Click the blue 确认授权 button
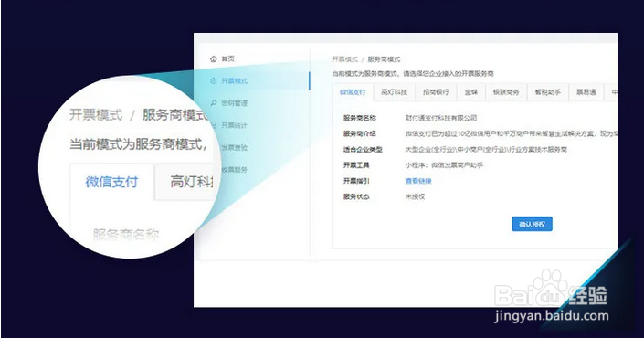The height and width of the screenshot is (338, 644). (x=532, y=224)
